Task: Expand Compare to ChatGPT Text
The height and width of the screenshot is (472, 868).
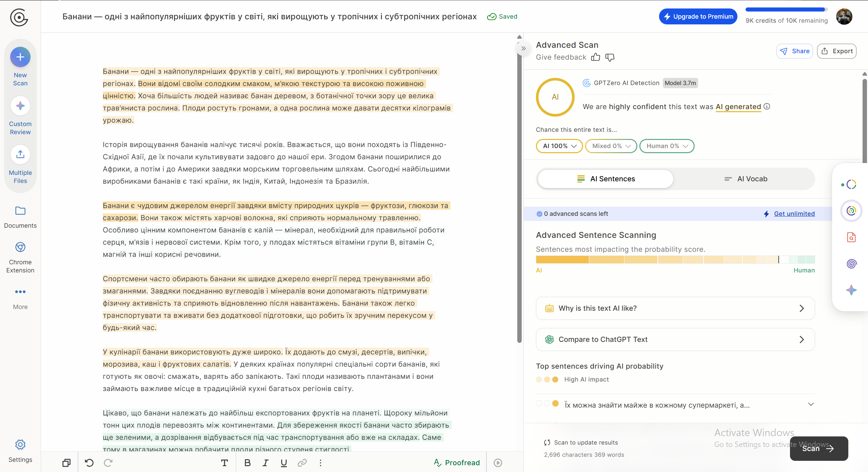Action: click(x=675, y=340)
